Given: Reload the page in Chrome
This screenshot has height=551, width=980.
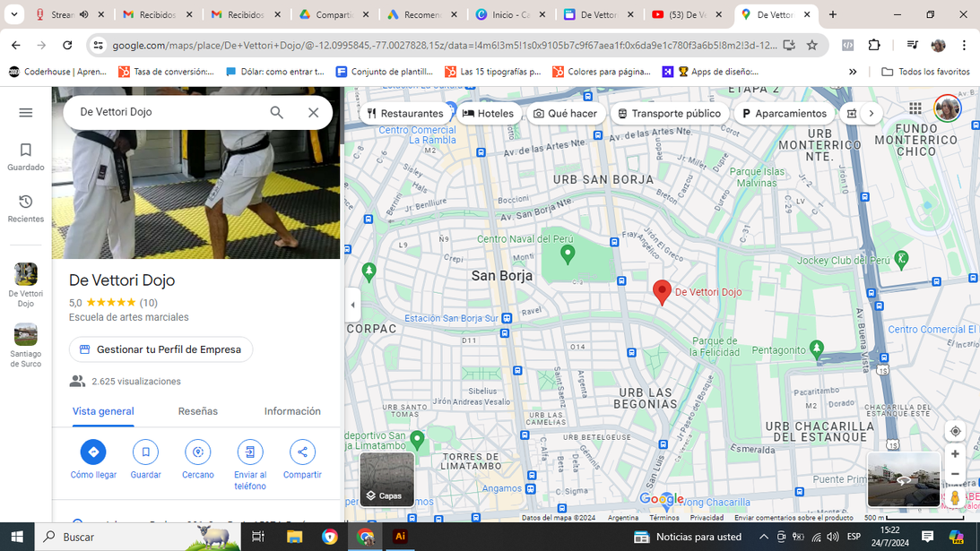Looking at the screenshot, I should coord(67,45).
